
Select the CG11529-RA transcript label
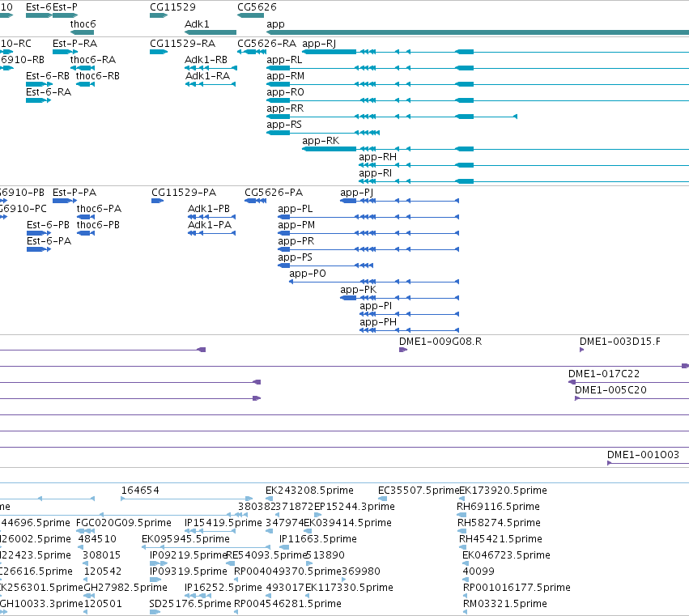coord(183,44)
